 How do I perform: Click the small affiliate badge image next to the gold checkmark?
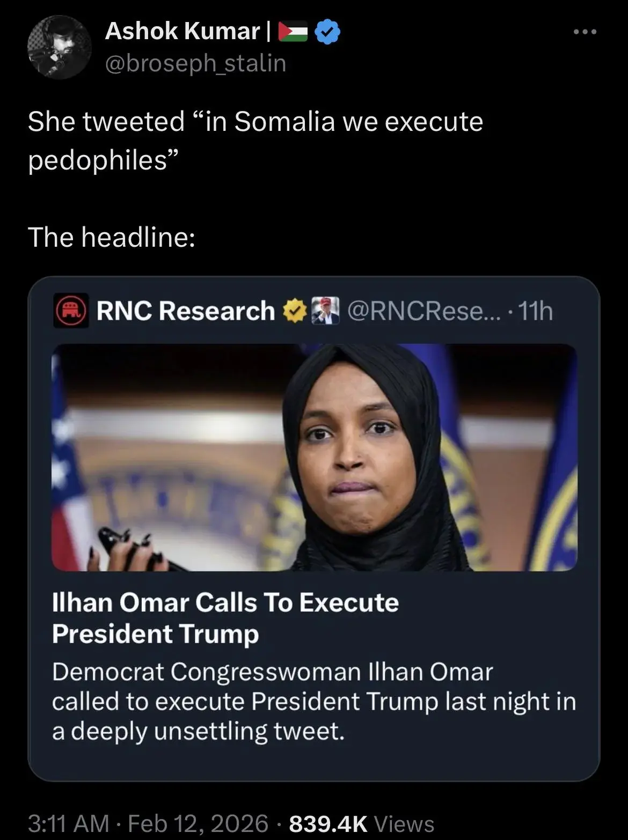point(325,311)
